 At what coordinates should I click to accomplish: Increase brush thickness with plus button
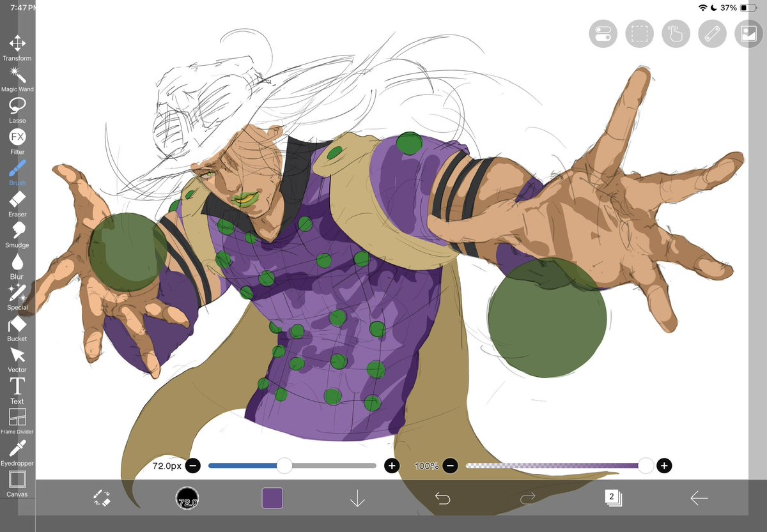[392, 466]
